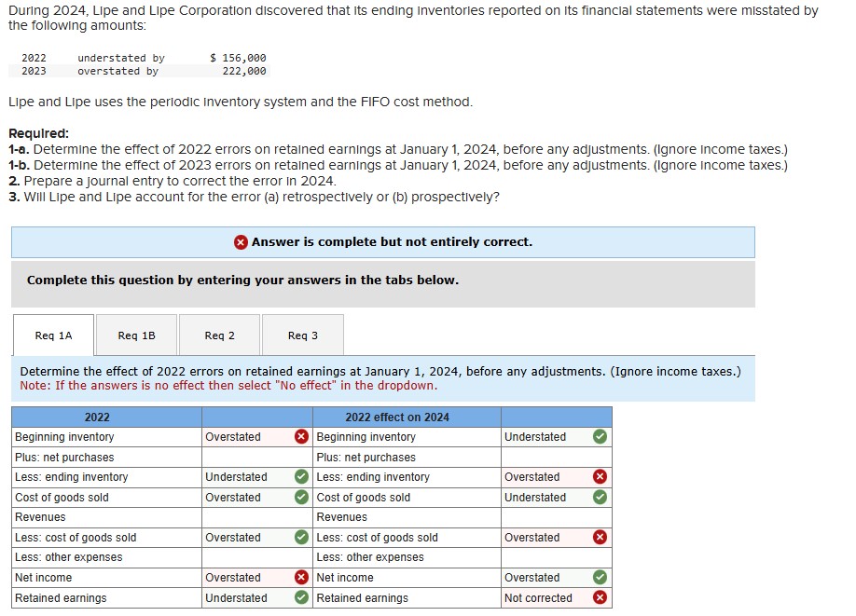The height and width of the screenshot is (616, 856).
Task: Click 'Plus: net purchases' in 2024 effect column
Action: point(366,458)
